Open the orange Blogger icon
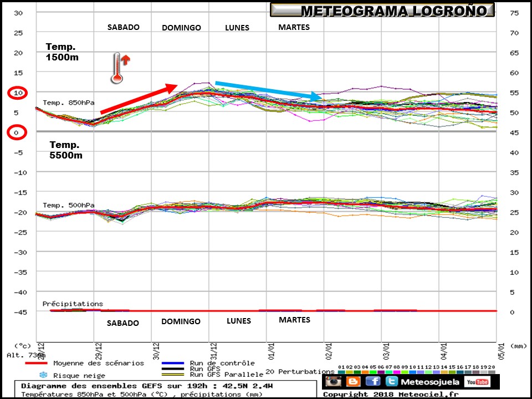Screen dimensions: 532x399 tap(353, 381)
